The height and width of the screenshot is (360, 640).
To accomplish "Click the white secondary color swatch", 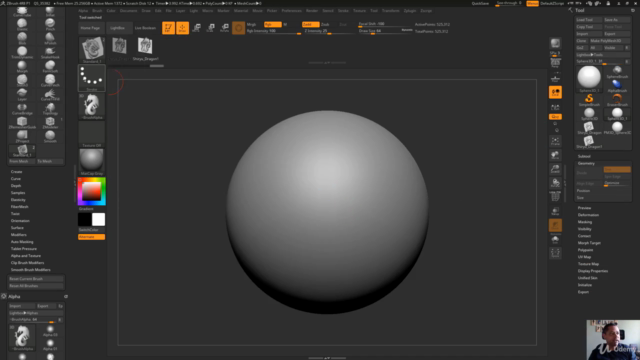I will [x=98, y=220].
